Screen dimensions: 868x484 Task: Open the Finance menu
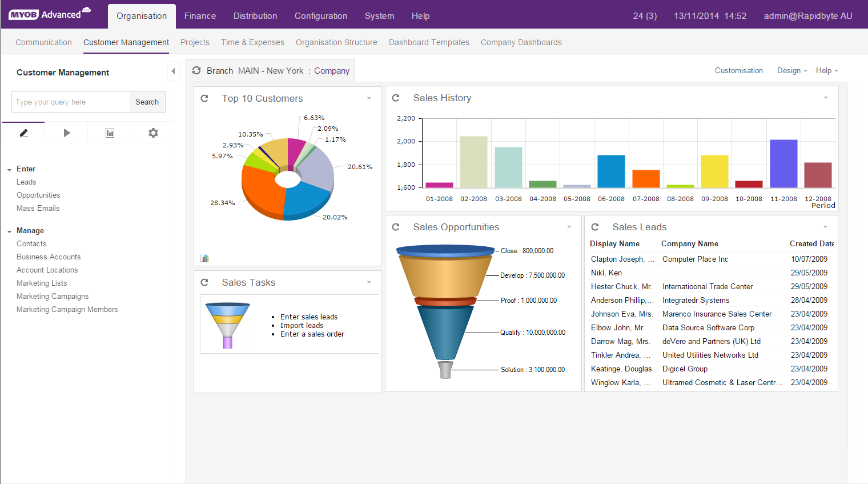click(200, 16)
